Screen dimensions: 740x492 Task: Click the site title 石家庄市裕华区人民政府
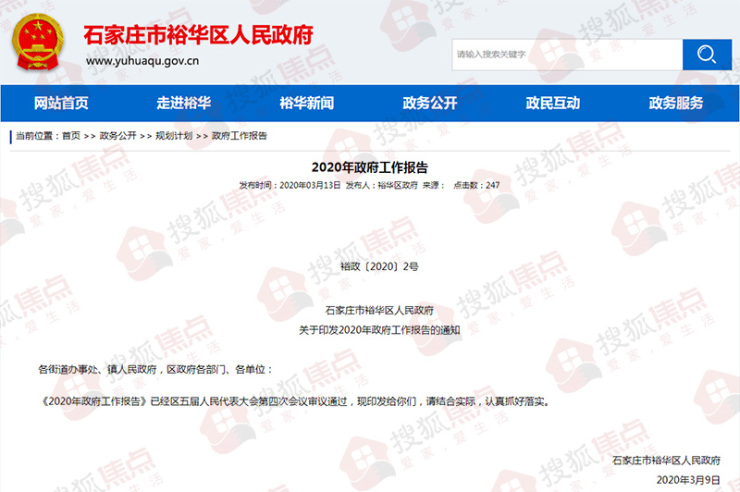(x=198, y=35)
